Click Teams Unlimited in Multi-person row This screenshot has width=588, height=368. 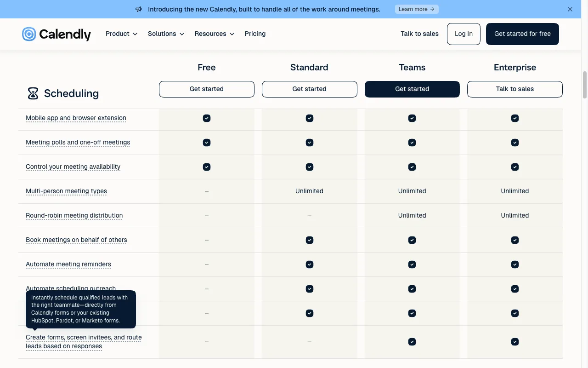click(412, 191)
